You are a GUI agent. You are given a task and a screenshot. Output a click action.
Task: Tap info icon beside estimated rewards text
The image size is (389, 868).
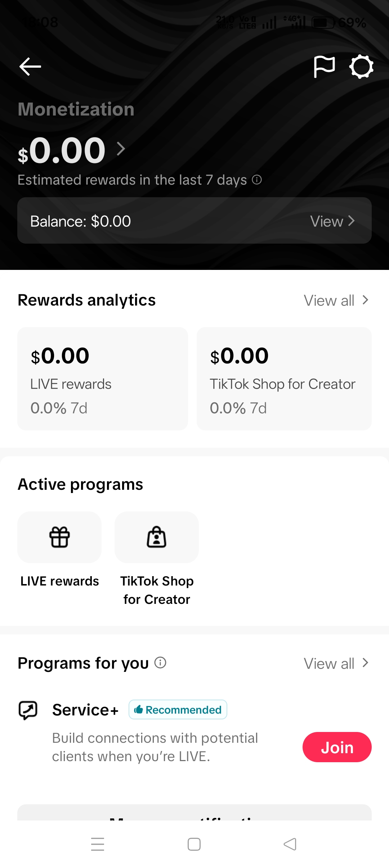(x=257, y=180)
